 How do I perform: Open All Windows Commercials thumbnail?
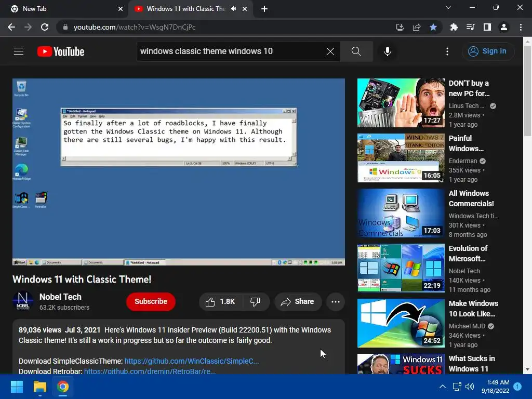[x=401, y=213]
